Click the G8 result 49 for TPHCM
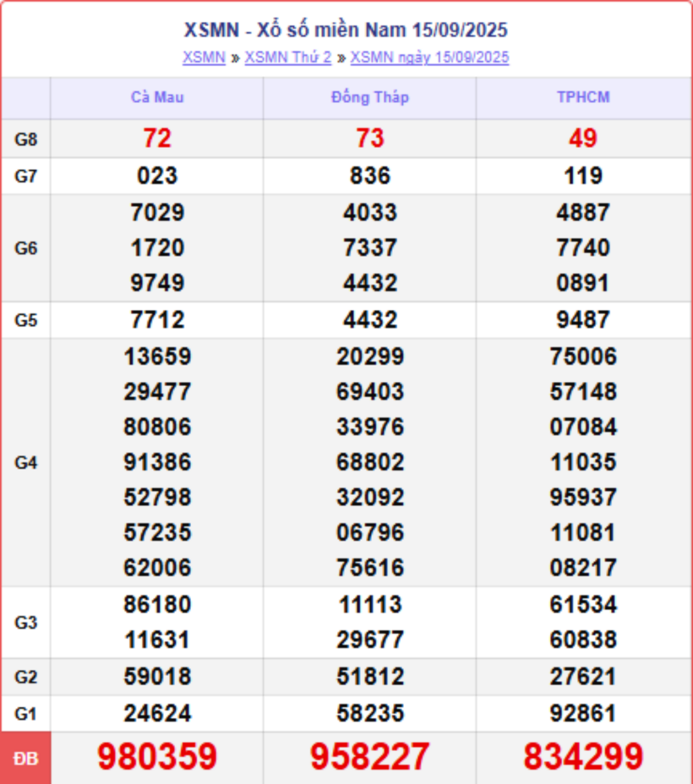The width and height of the screenshot is (693, 784). tap(582, 139)
